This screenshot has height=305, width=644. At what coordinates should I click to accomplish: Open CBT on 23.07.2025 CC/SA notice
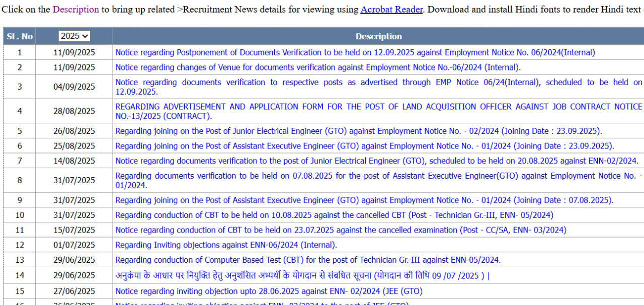[341, 231]
